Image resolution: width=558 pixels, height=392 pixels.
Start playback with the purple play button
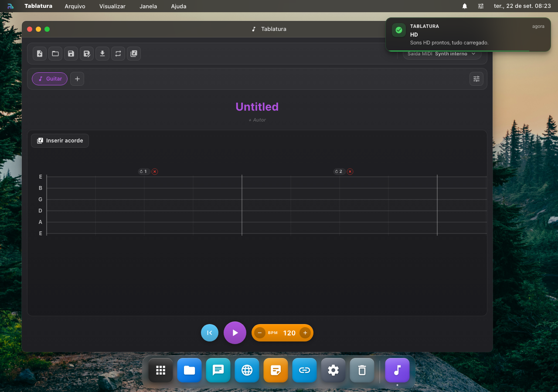pyautogui.click(x=235, y=333)
